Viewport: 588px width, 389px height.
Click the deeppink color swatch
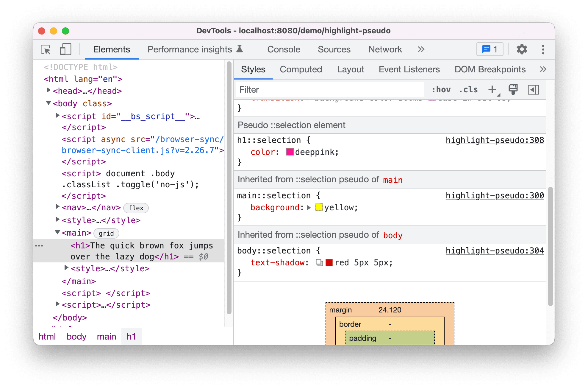click(x=288, y=152)
